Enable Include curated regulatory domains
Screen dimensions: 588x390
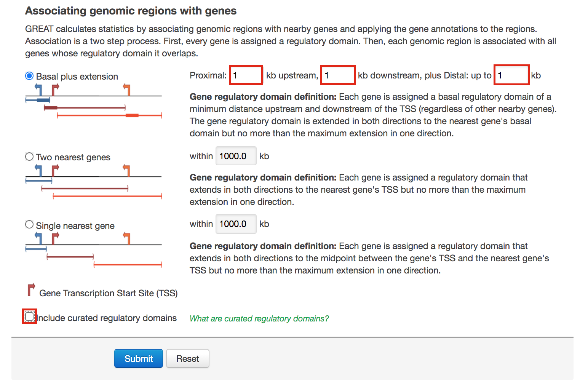(29, 316)
